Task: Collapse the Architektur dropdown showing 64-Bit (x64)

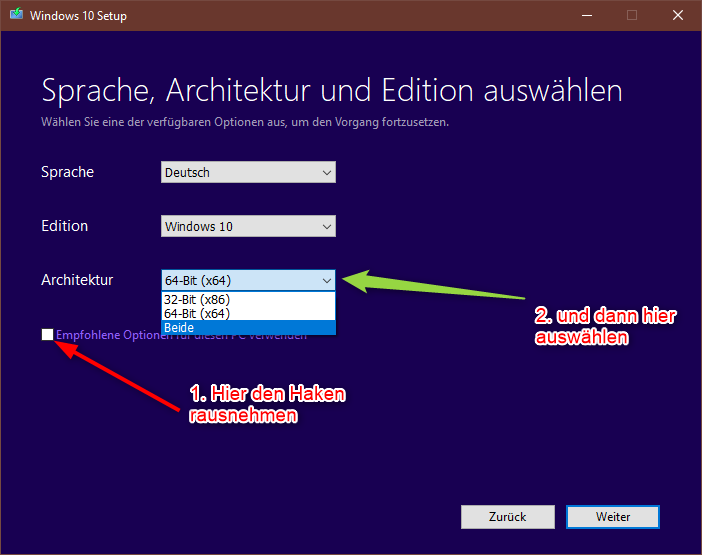Action: coord(248,281)
